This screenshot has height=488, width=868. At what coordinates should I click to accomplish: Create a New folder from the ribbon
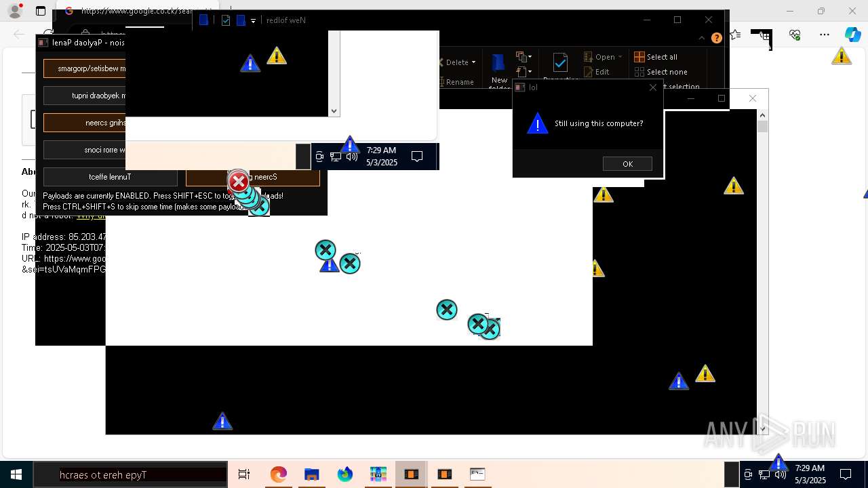tap(499, 71)
